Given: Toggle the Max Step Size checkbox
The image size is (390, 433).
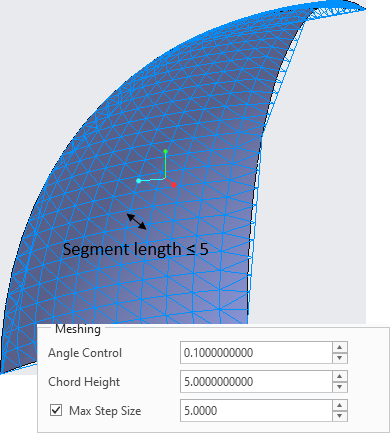Looking at the screenshot, I should point(56,410).
